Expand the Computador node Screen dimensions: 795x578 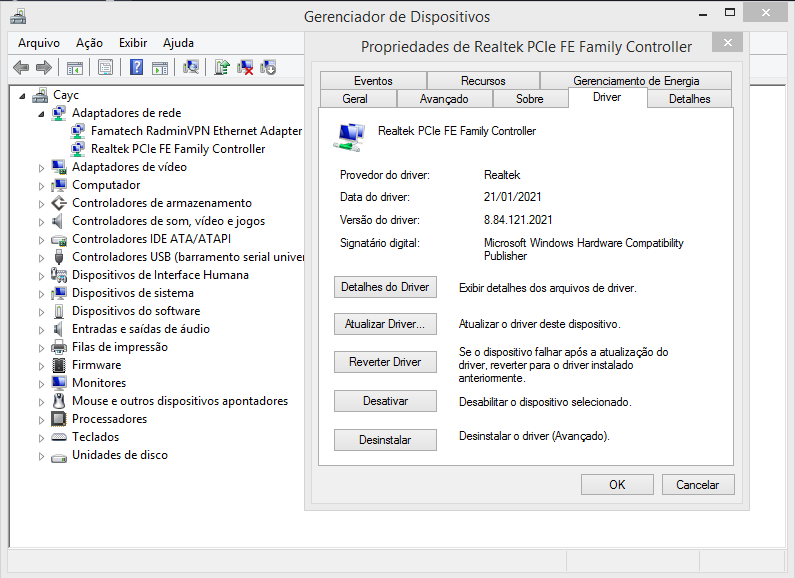click(x=41, y=186)
